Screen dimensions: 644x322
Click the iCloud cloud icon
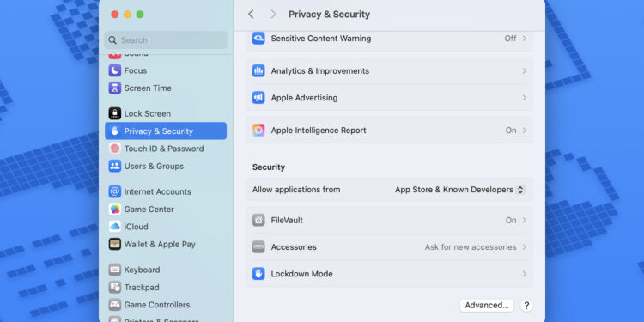pos(114,227)
